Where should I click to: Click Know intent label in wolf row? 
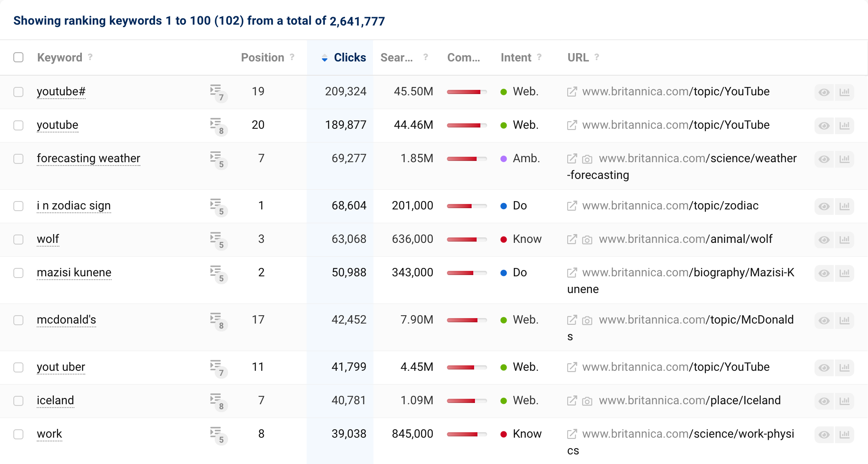[527, 239]
